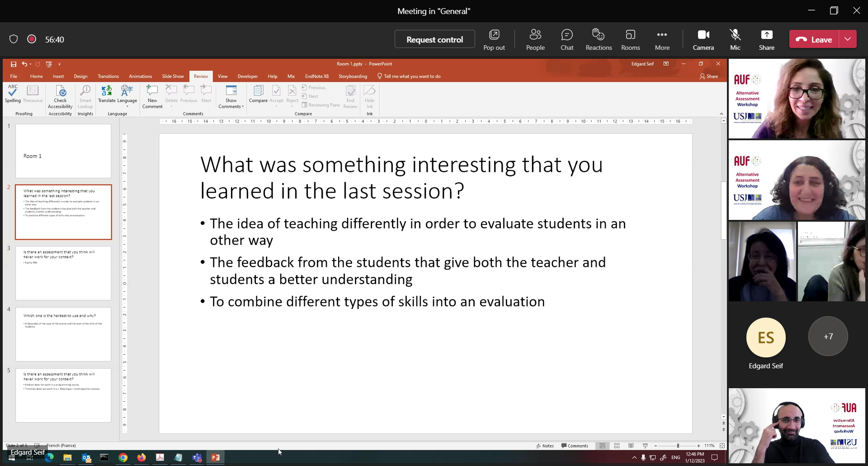Switch to the Design tab

(81, 76)
